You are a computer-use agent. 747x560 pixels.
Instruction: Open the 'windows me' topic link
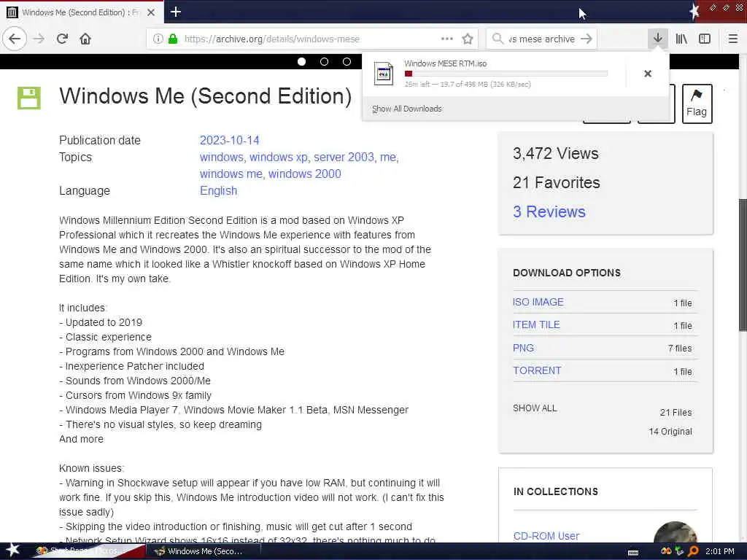point(231,174)
